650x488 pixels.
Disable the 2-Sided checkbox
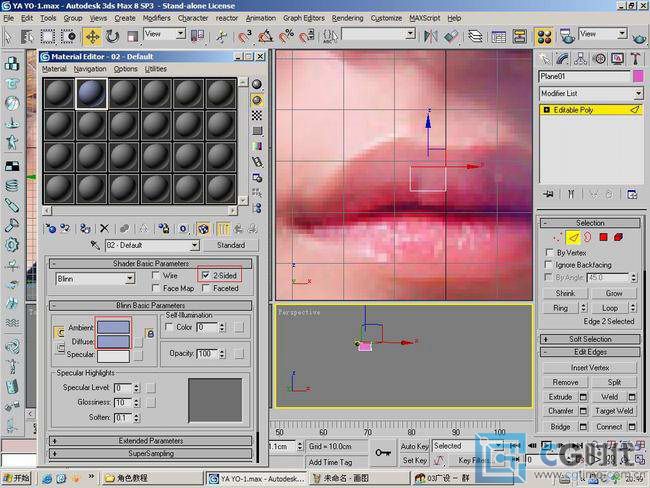206,275
